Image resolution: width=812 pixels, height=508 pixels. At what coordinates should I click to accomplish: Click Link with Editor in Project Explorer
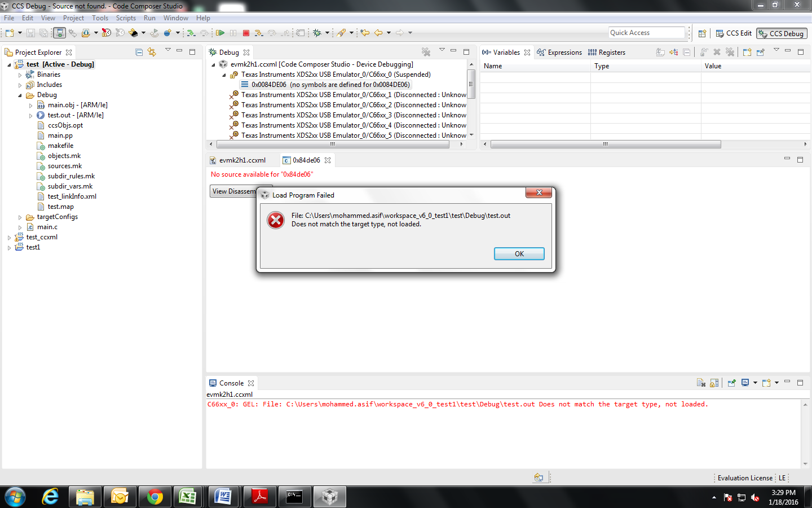pyautogui.click(x=152, y=52)
